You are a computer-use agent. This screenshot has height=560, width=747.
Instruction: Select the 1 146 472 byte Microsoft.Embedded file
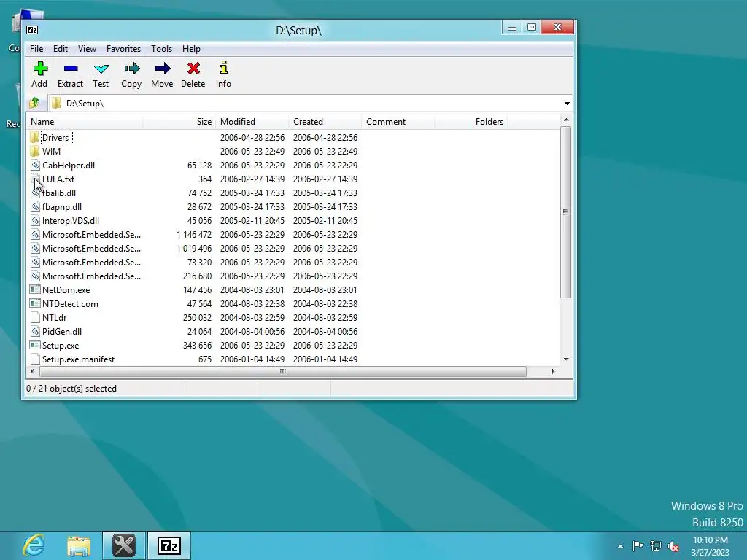[91, 234]
